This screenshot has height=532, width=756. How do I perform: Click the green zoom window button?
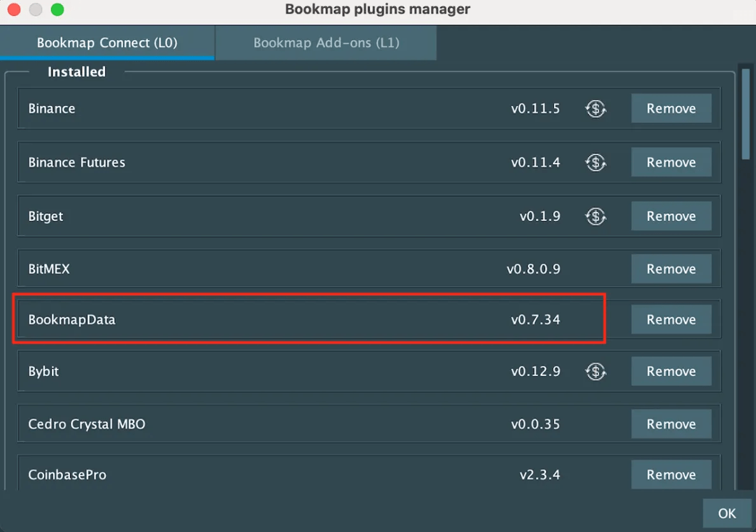click(x=57, y=10)
